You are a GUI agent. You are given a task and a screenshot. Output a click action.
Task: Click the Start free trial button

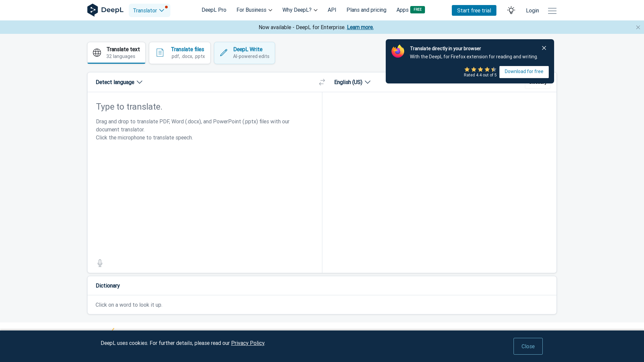474,10
